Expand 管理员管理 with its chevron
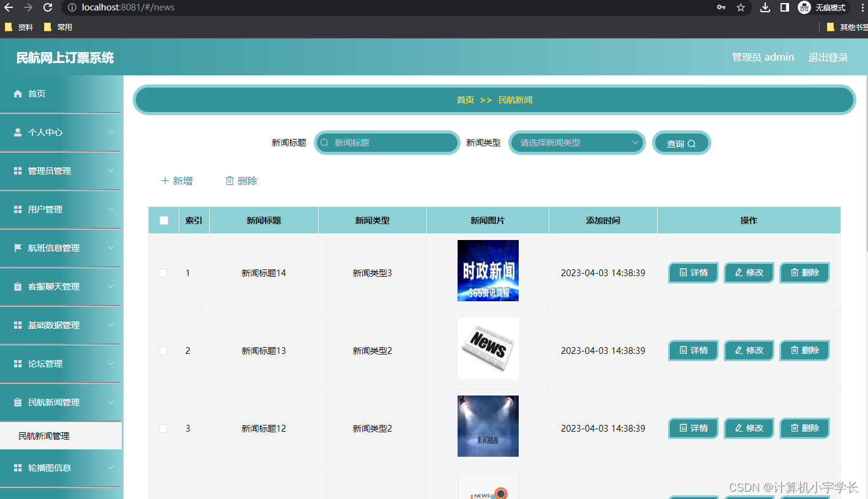This screenshot has height=499, width=868. [111, 171]
